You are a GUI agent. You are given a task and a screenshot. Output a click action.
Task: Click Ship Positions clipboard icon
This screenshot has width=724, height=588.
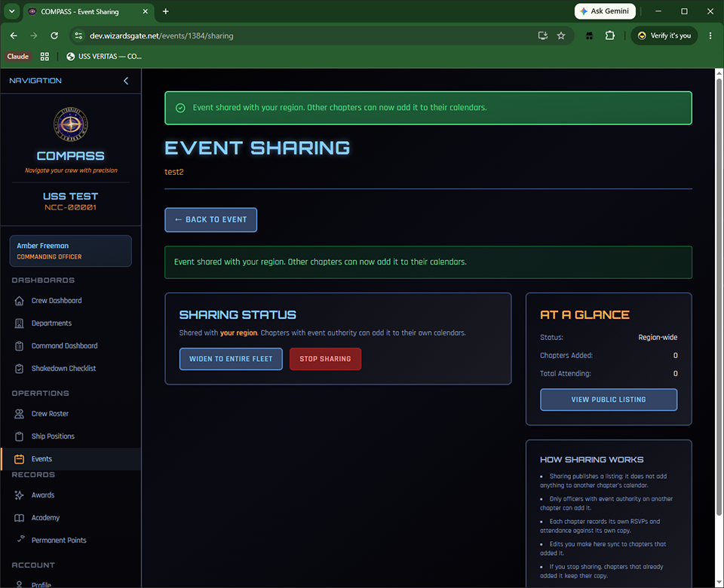coord(19,436)
